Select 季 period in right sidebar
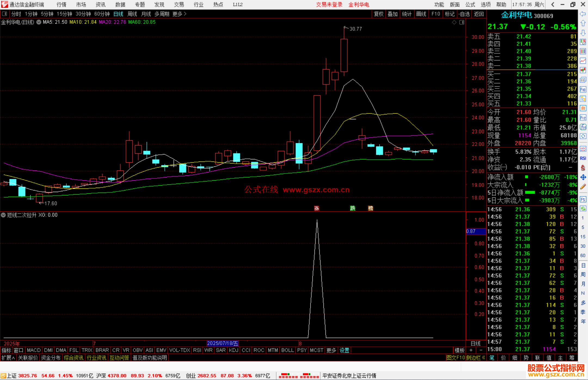The width and height of the screenshot is (588, 380). [x=583, y=312]
